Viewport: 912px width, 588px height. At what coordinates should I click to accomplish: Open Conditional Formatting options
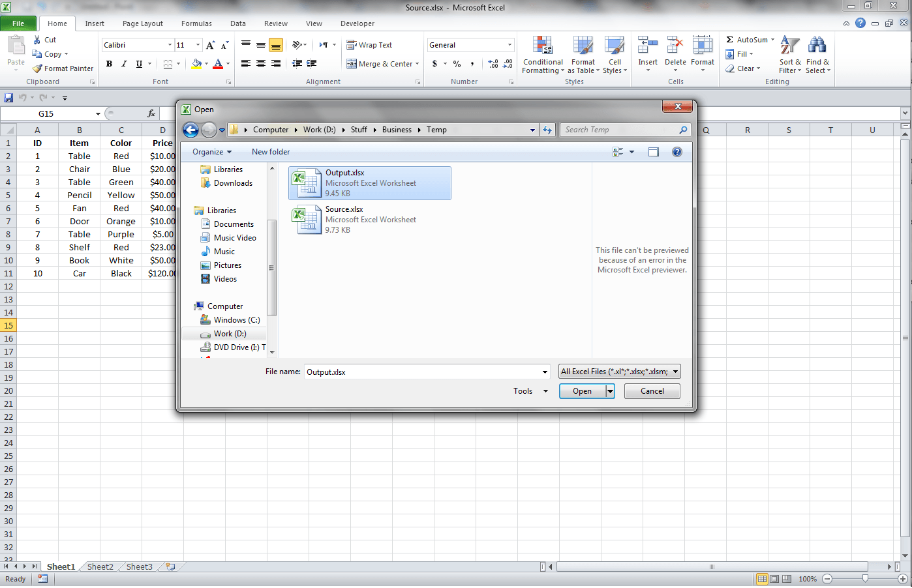point(542,55)
